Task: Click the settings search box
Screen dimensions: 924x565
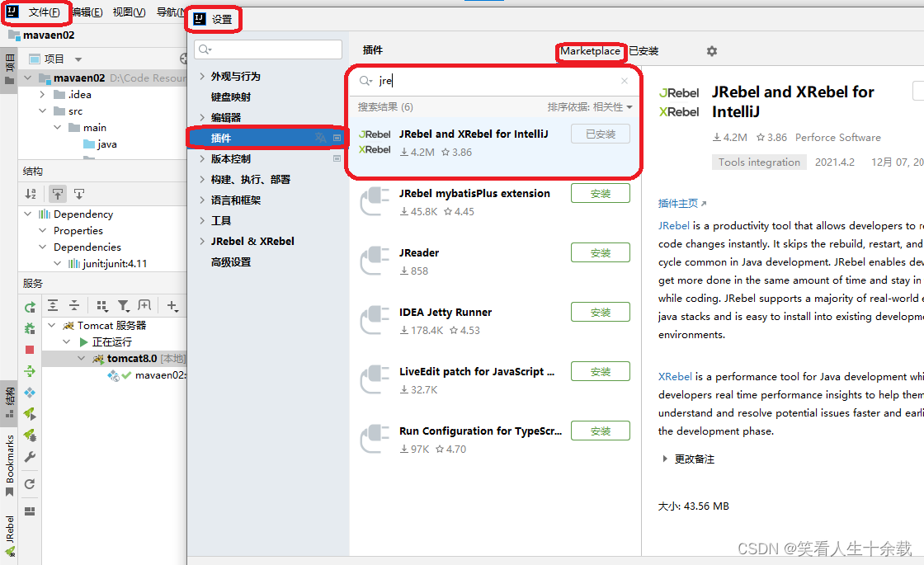Action: click(x=268, y=49)
